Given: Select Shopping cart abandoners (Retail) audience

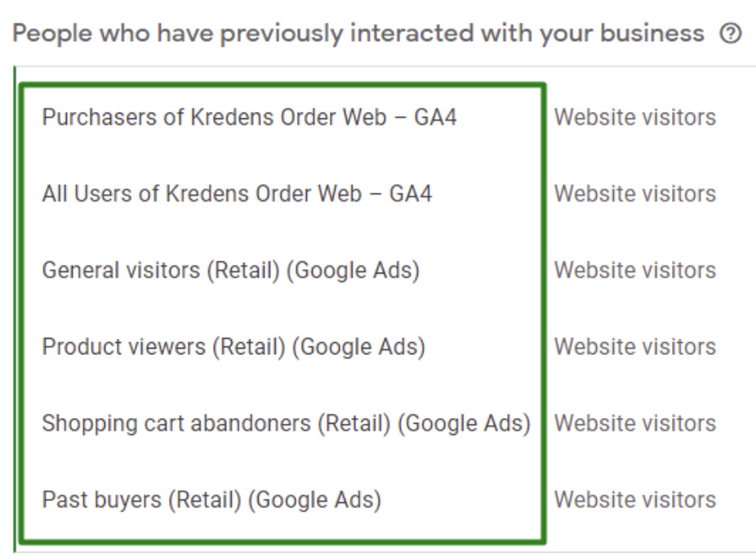Looking at the screenshot, I should (x=286, y=424).
